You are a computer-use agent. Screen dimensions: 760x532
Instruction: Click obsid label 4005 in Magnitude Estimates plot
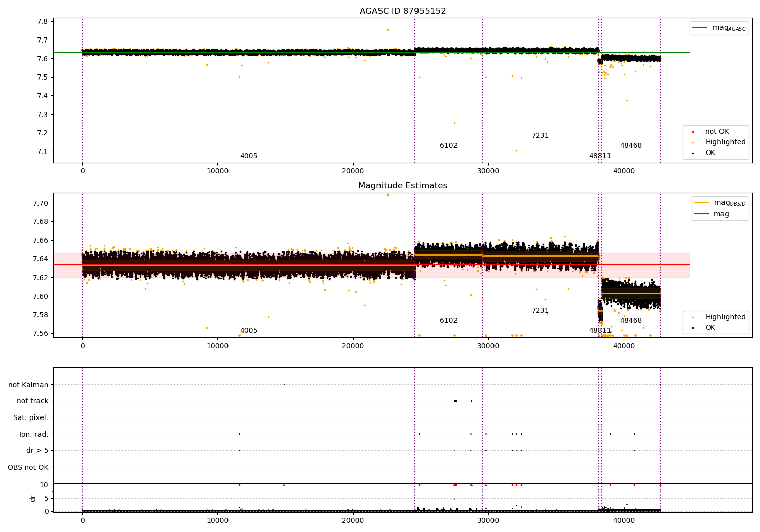click(x=249, y=331)
